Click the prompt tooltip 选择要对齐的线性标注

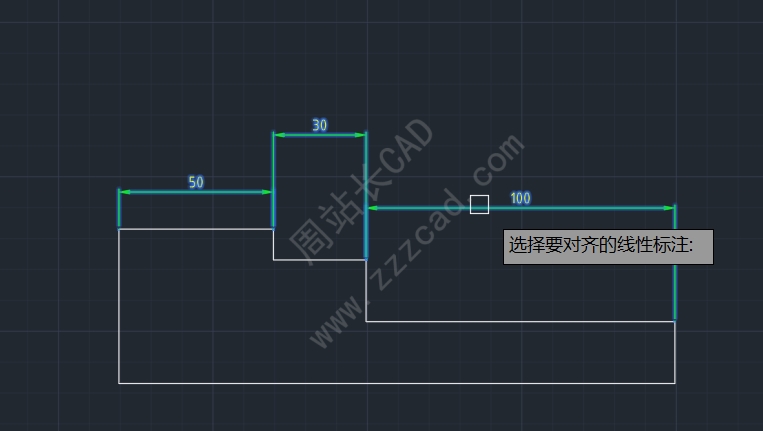point(608,247)
